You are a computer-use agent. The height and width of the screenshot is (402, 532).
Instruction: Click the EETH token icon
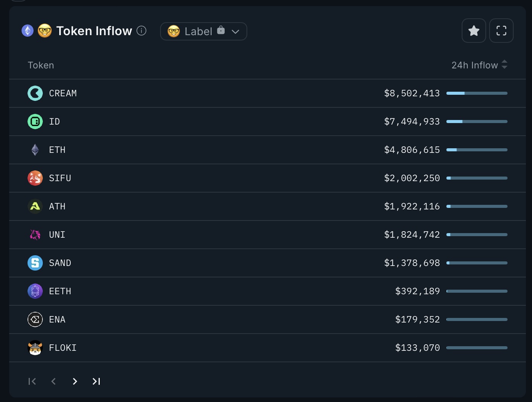pos(35,291)
